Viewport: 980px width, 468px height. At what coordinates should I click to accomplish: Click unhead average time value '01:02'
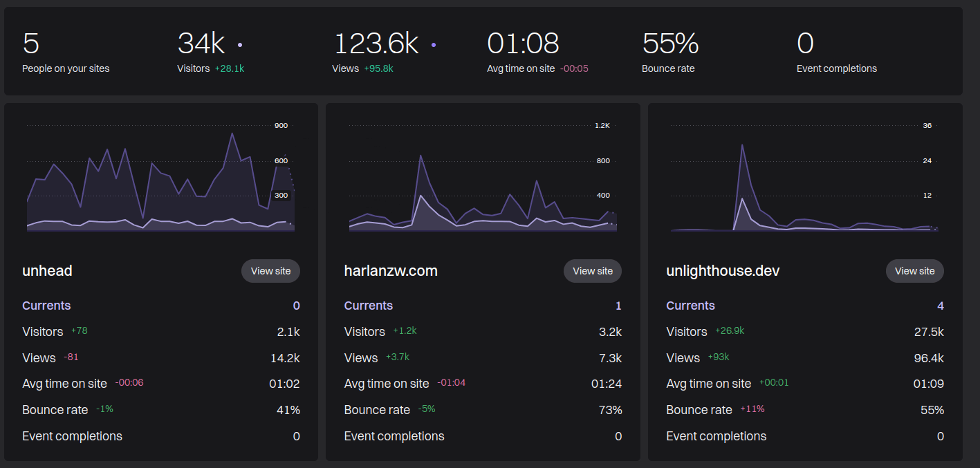[x=284, y=384]
